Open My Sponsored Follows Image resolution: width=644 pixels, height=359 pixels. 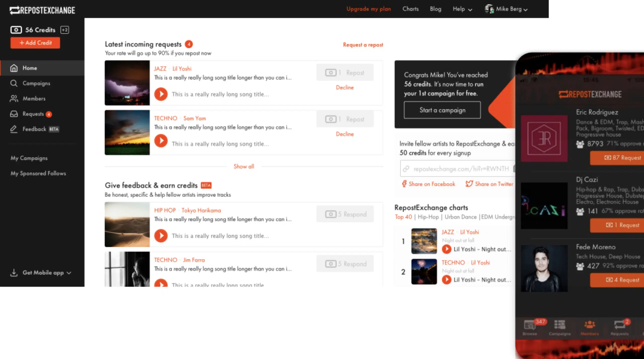coord(38,173)
